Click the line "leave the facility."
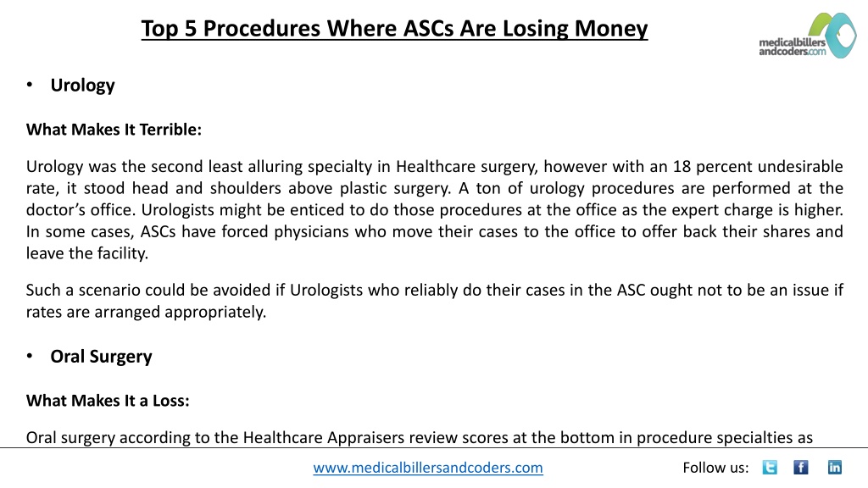This screenshot has height=488, width=868. pyautogui.click(x=87, y=253)
